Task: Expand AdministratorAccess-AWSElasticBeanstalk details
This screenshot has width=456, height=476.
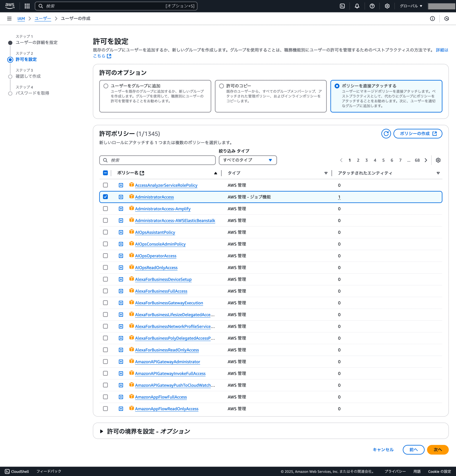Action: pos(121,221)
